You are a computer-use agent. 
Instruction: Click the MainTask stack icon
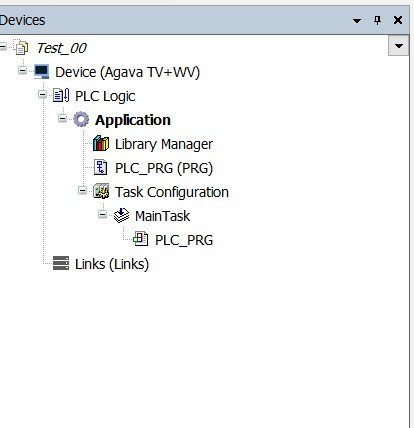[x=121, y=216]
